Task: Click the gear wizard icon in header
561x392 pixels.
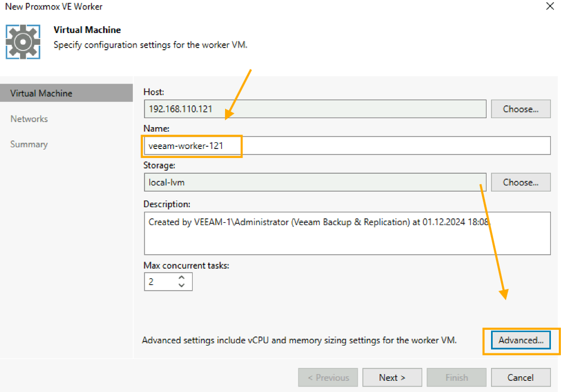Action: pos(23,41)
